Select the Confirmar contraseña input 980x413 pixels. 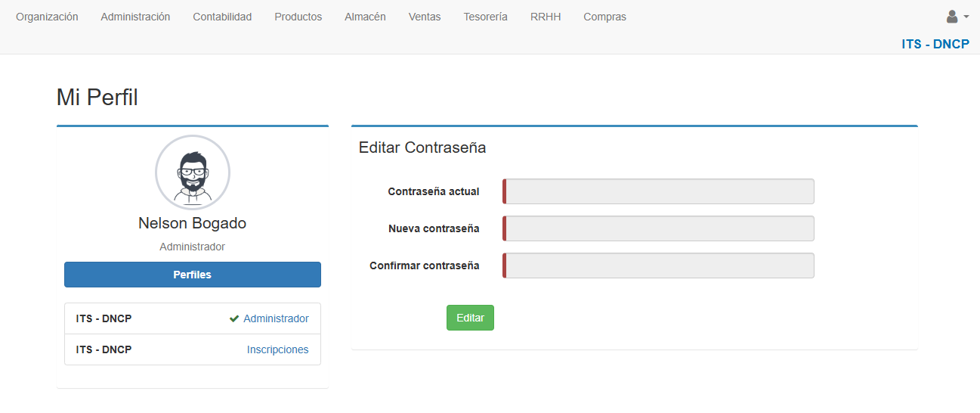pos(659,265)
